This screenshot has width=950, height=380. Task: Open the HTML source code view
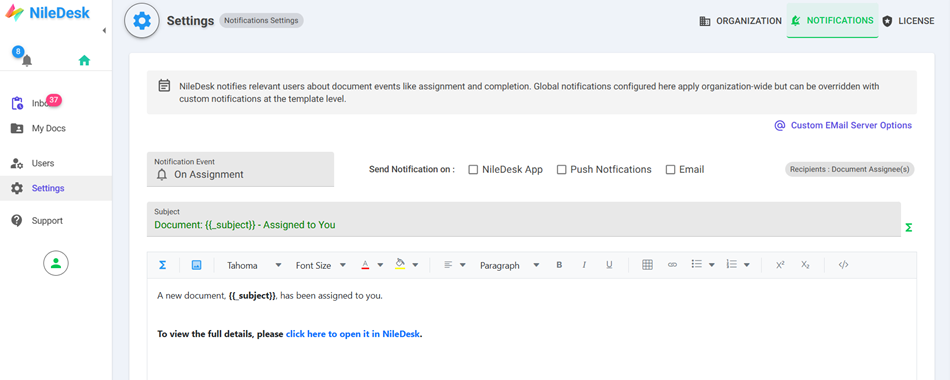click(843, 265)
